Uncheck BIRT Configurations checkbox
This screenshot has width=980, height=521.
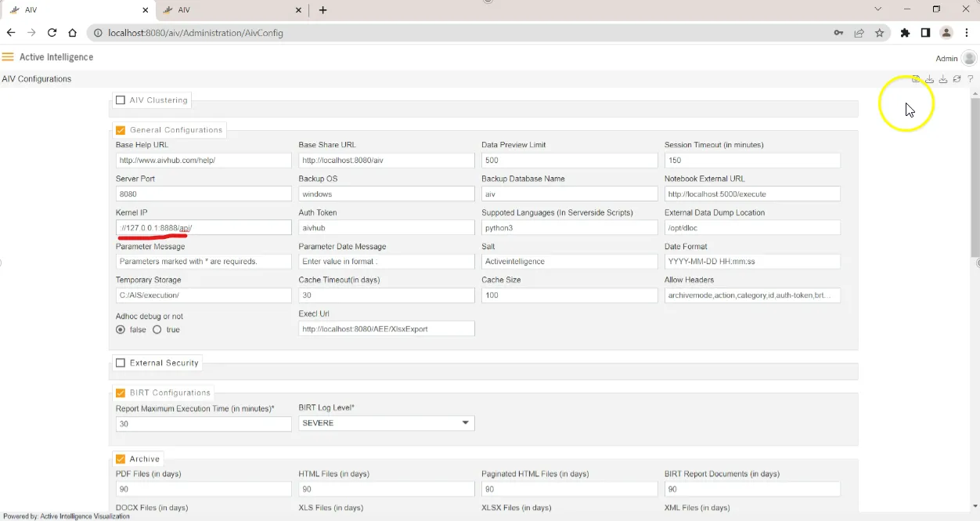click(x=121, y=393)
